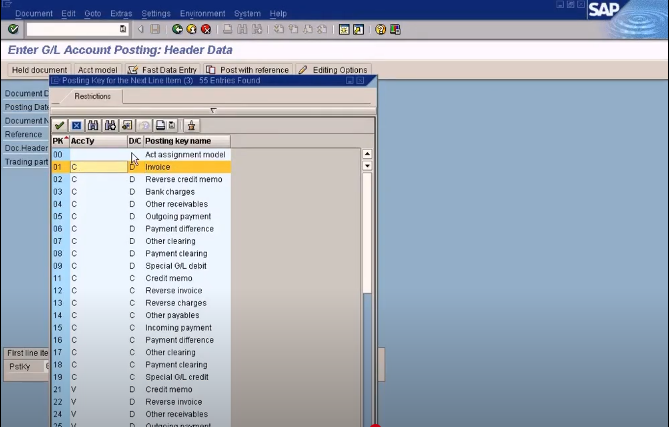
Task: Select the highlighted 'Invoice' row
Action: pos(141,167)
